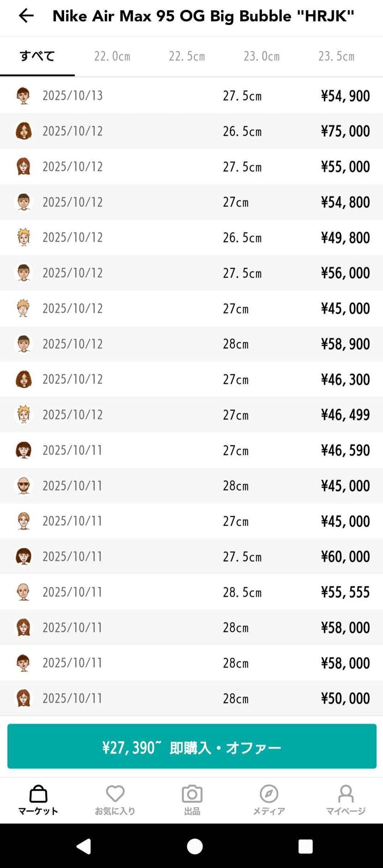Viewport: 383px width, 868px height.
Task: Tap the 出品 camera icon
Action: pyautogui.click(x=192, y=794)
